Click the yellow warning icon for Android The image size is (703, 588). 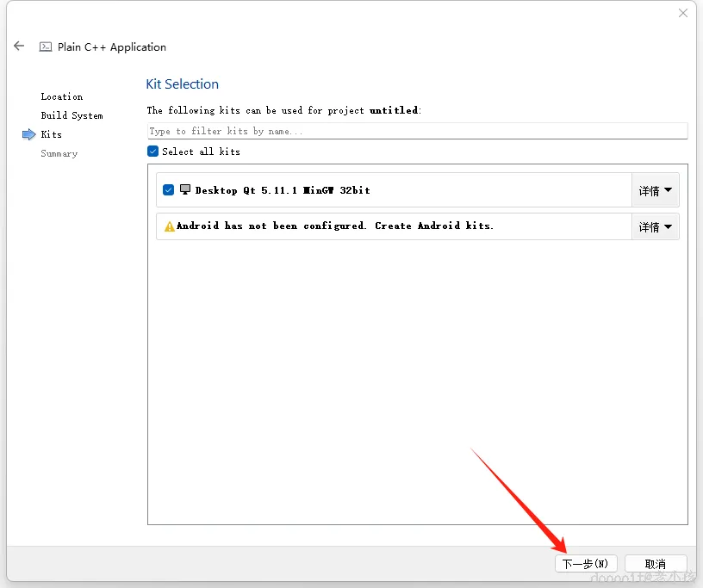[x=170, y=226]
